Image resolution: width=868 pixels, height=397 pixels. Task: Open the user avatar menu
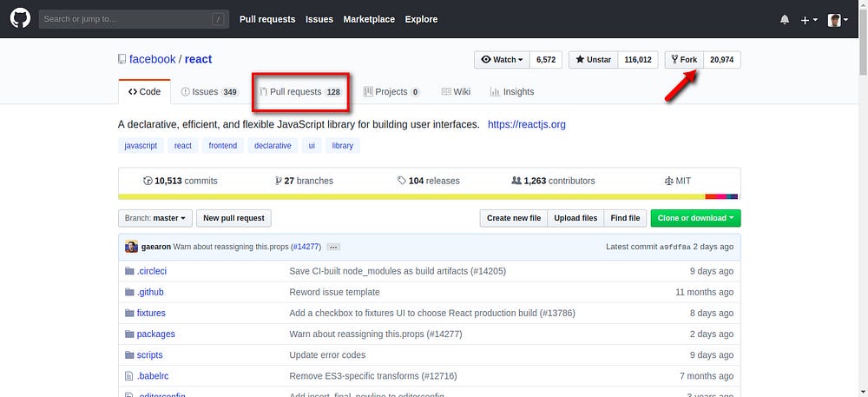[838, 20]
